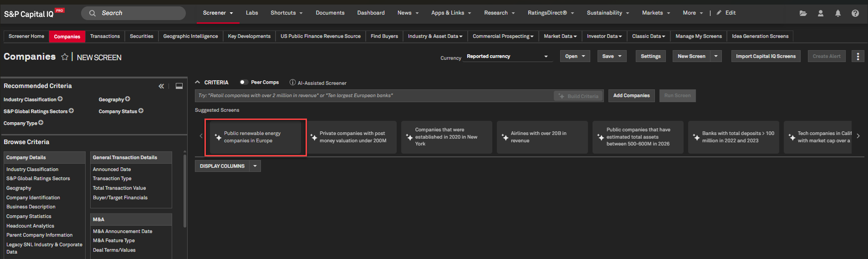868x259 pixels.
Task: Switch to the Transactions tab
Action: pyautogui.click(x=105, y=36)
